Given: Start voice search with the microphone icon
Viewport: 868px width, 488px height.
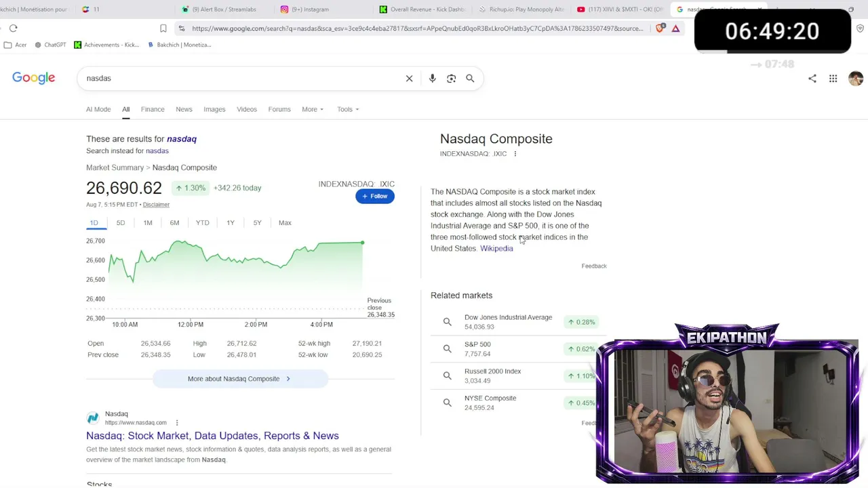Looking at the screenshot, I should coord(432,78).
